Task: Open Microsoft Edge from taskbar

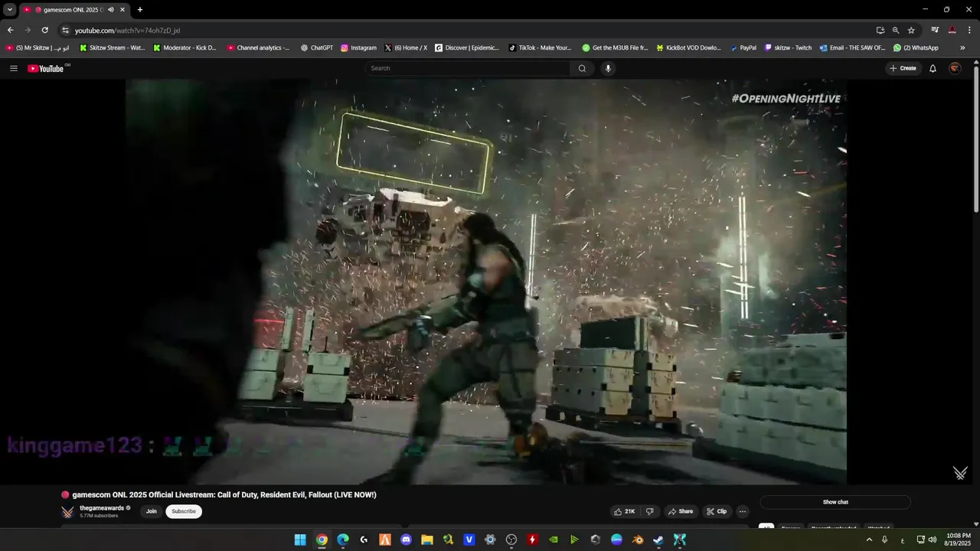Action: coord(343,540)
